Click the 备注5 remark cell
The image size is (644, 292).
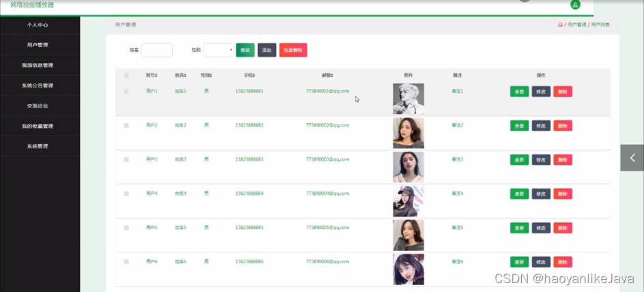tap(457, 228)
